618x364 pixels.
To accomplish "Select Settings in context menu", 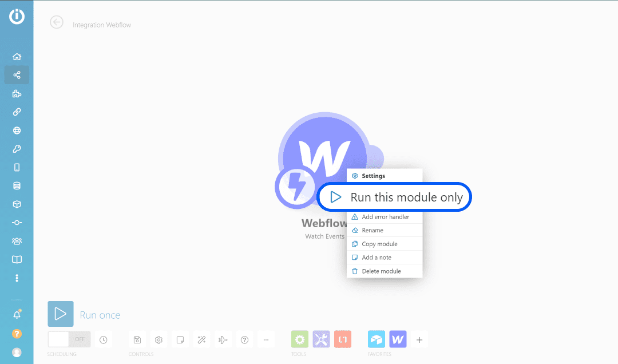I will coord(385,176).
